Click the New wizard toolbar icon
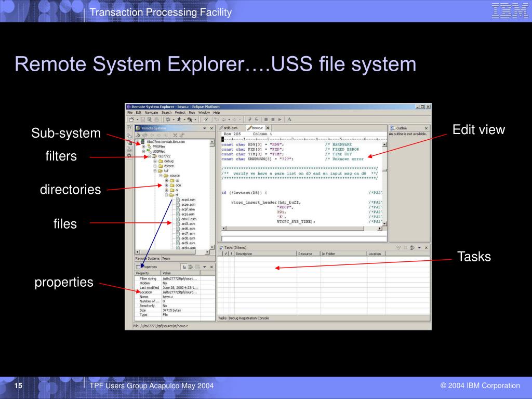 click(x=131, y=119)
